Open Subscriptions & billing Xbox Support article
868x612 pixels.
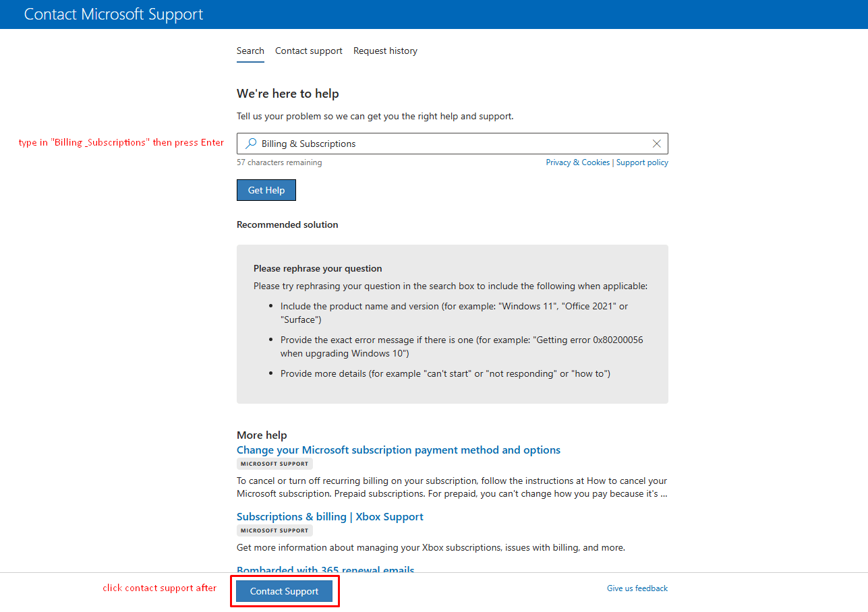[x=330, y=516]
